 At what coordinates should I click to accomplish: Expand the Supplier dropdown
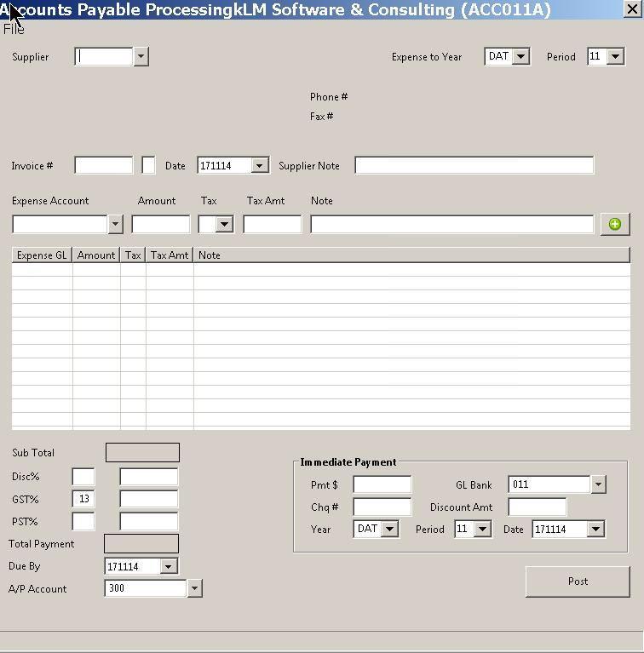(141, 56)
